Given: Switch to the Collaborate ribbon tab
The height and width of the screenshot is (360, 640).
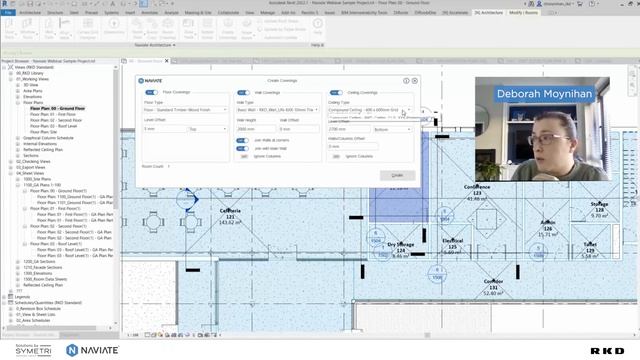Looking at the screenshot, I should [x=228, y=13].
